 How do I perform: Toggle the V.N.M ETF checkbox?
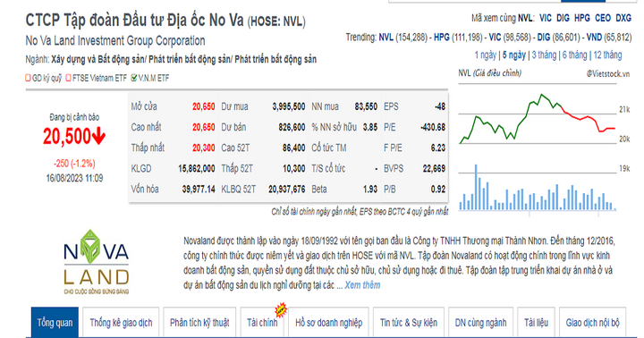134,78
